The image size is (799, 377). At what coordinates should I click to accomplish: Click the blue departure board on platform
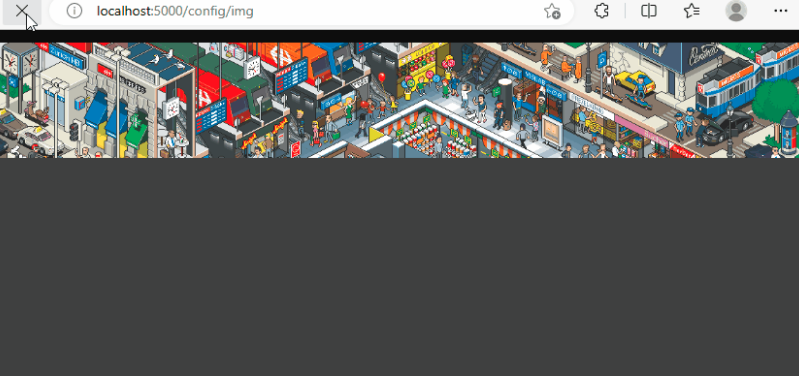[291, 75]
